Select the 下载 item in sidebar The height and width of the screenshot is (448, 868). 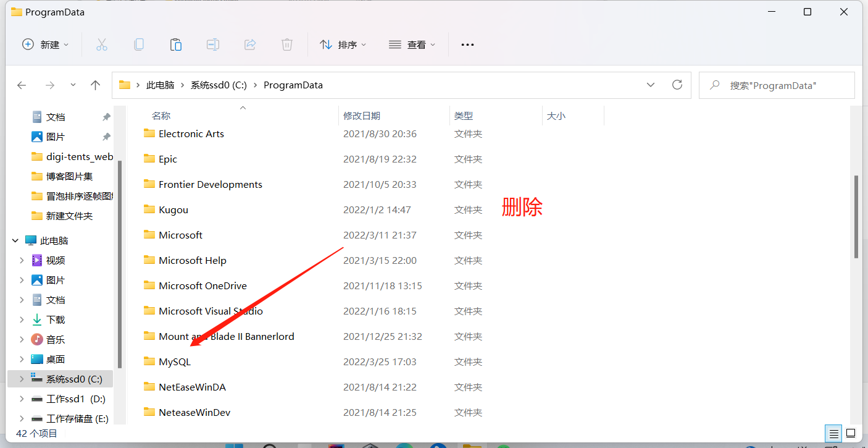tap(56, 319)
